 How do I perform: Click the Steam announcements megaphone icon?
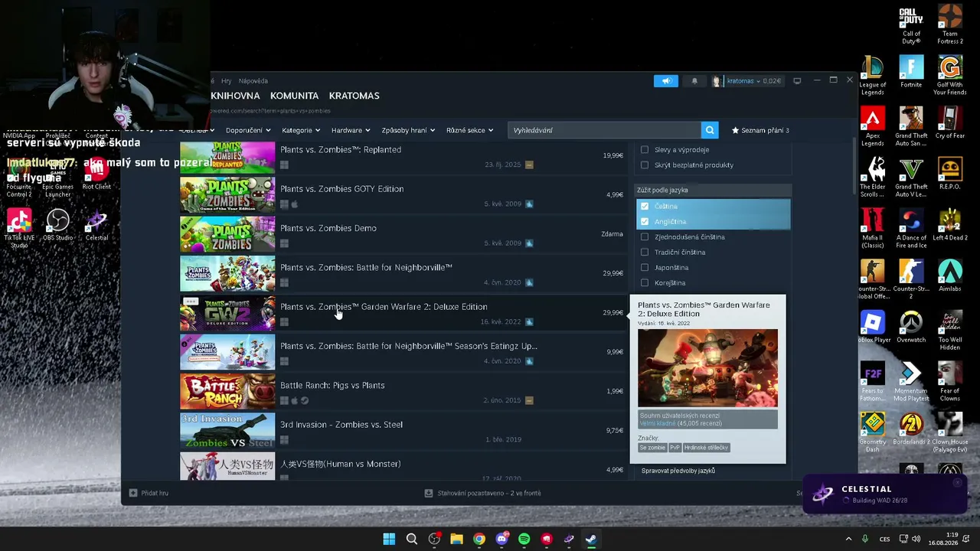coord(666,81)
